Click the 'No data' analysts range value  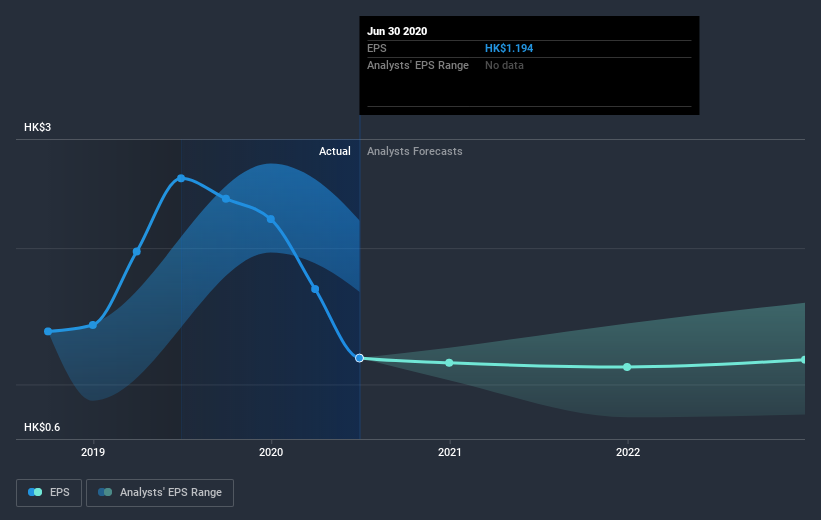click(504, 65)
